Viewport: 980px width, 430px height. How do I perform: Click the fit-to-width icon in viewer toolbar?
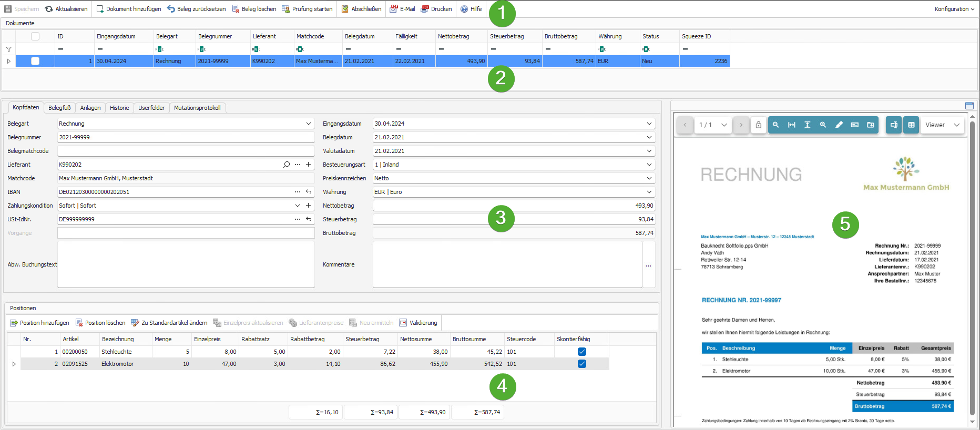pyautogui.click(x=791, y=125)
